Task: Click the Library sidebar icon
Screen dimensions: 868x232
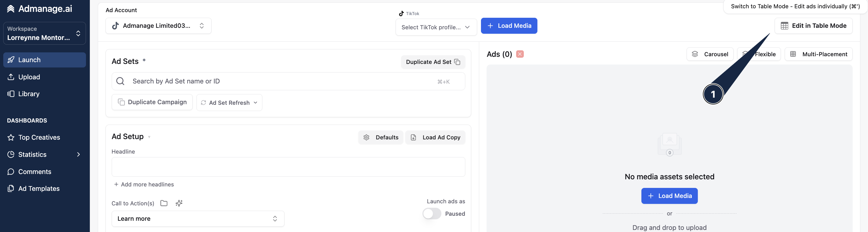Action: (x=11, y=94)
